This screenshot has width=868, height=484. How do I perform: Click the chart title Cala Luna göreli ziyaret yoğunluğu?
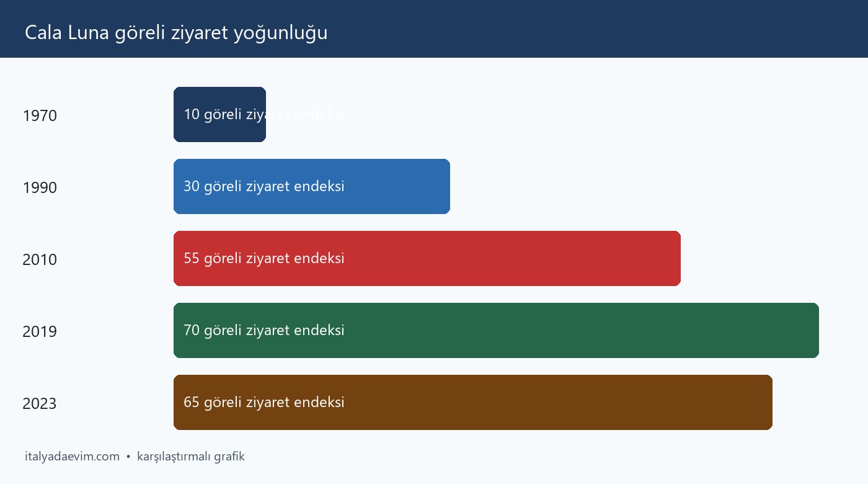tap(176, 33)
